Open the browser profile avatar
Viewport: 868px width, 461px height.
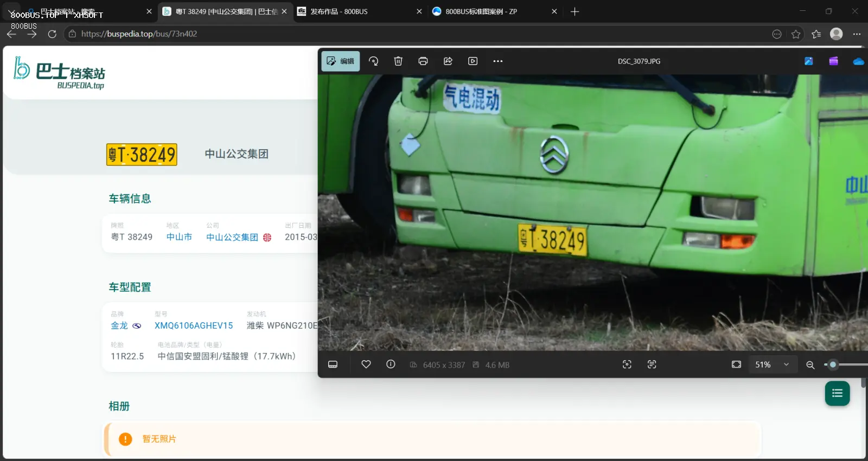(837, 34)
